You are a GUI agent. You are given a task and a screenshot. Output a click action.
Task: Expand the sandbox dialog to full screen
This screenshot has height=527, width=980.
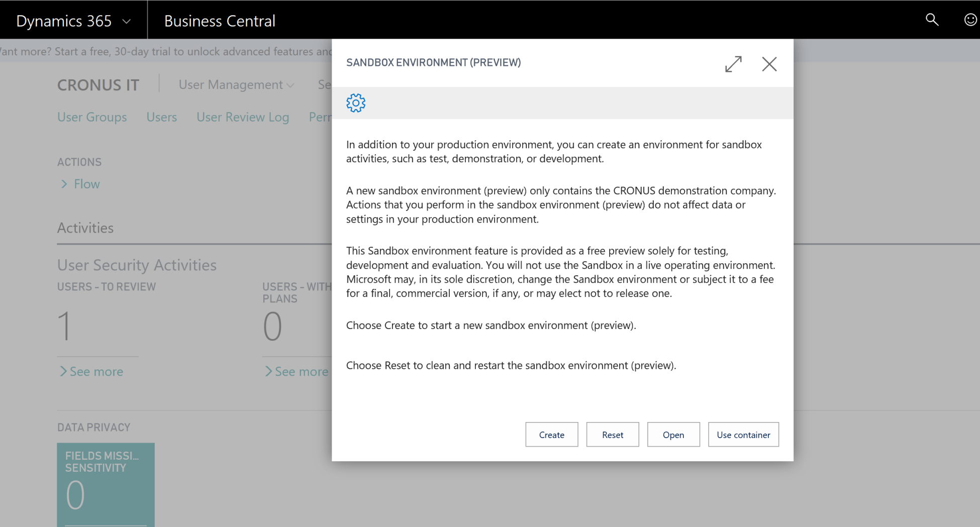(734, 64)
